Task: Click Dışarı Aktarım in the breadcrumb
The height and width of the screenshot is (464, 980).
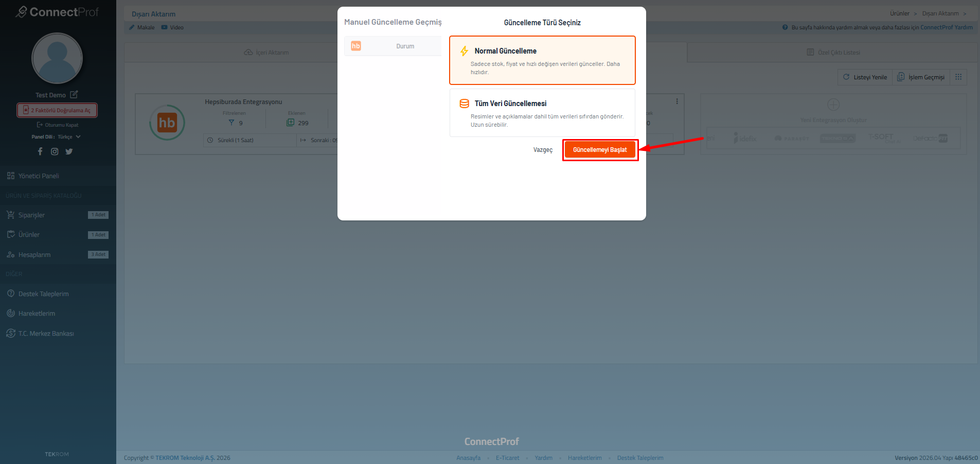Action: point(940,13)
